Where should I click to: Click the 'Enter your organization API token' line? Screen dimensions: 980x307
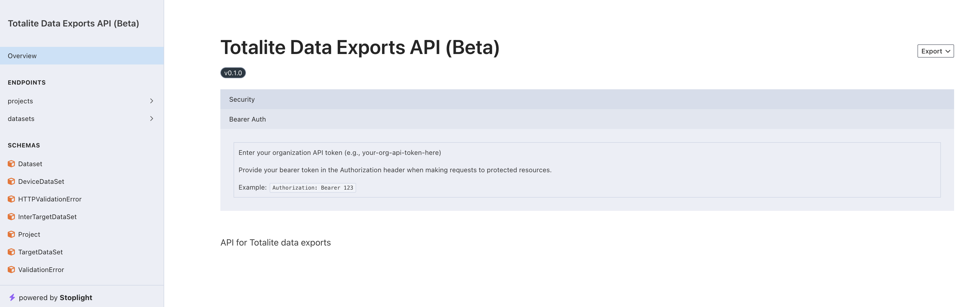[340, 153]
